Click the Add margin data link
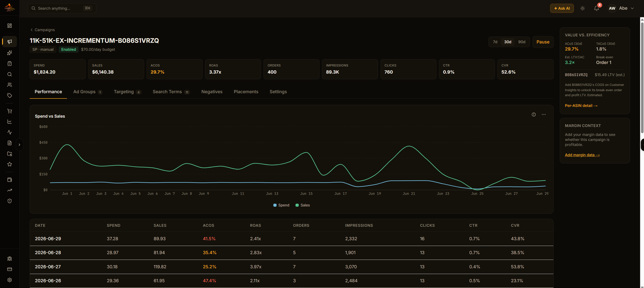644x288 pixels. click(582, 155)
